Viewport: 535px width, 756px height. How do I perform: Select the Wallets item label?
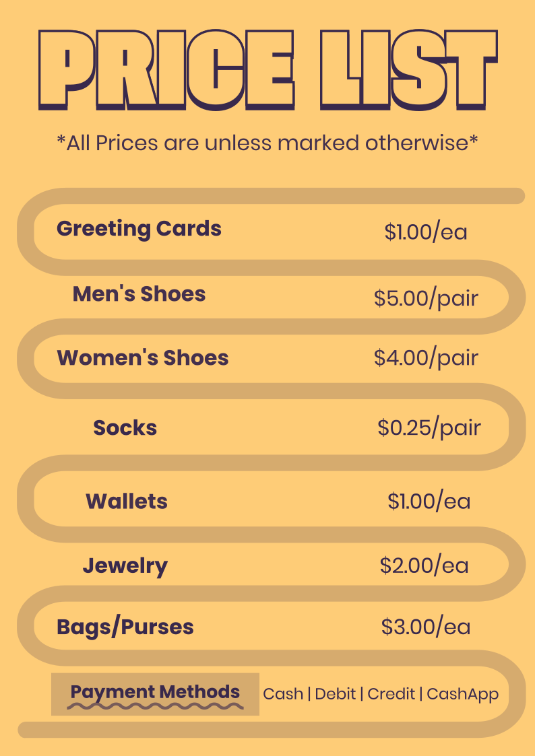(127, 502)
